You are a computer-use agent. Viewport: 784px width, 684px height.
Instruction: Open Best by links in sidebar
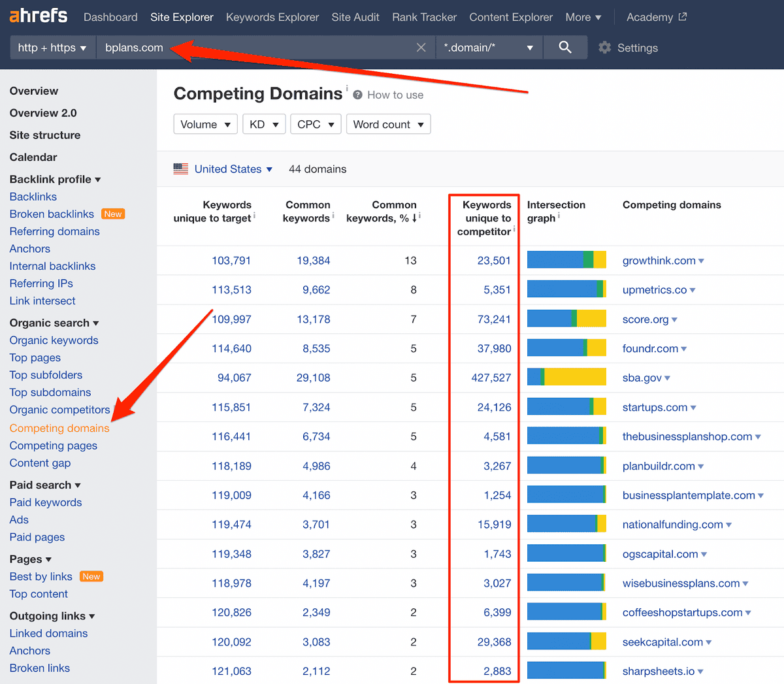click(41, 577)
